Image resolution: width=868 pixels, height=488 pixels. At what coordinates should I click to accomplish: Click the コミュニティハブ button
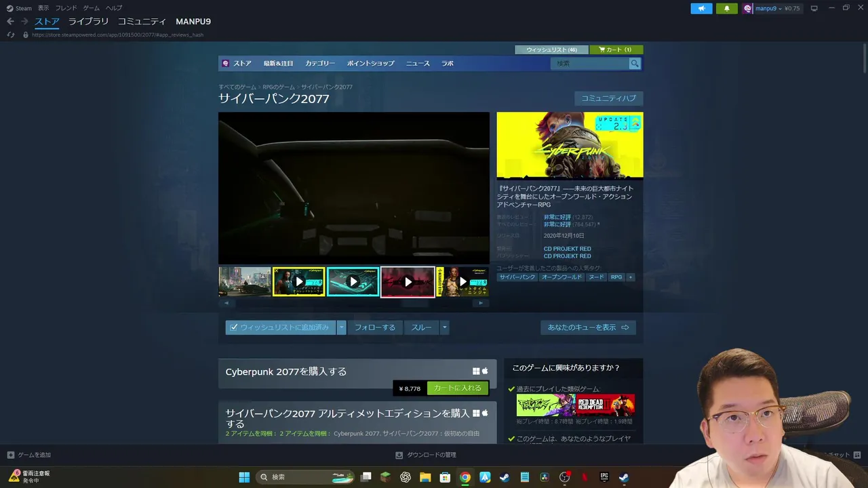(x=609, y=98)
